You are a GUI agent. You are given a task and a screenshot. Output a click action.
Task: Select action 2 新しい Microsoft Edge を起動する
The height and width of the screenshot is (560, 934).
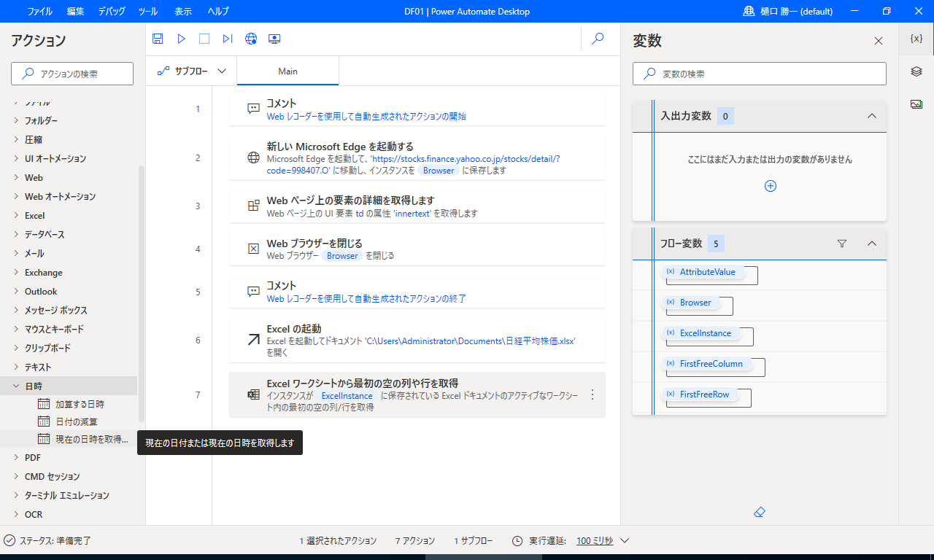point(417,157)
